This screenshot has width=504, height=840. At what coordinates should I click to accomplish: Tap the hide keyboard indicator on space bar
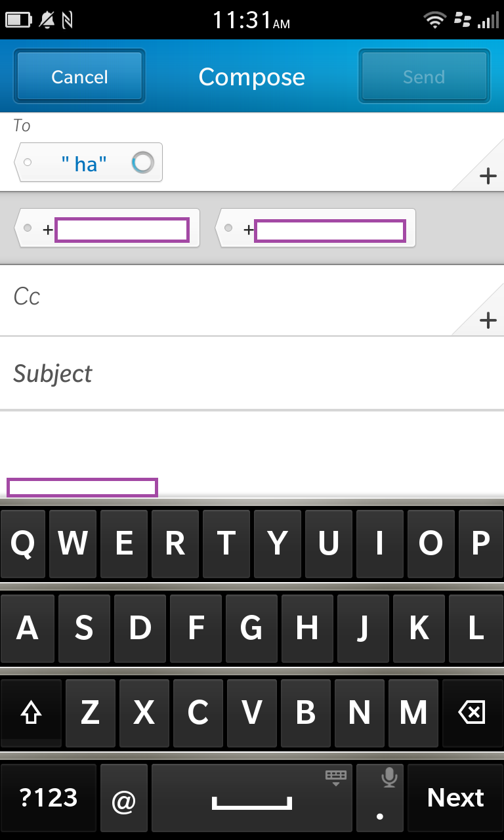click(335, 778)
